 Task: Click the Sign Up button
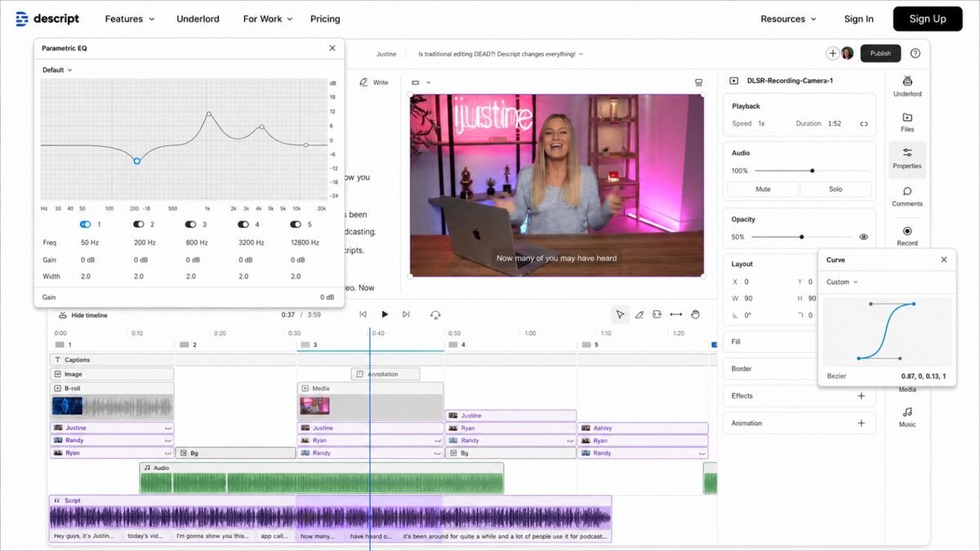coord(928,19)
